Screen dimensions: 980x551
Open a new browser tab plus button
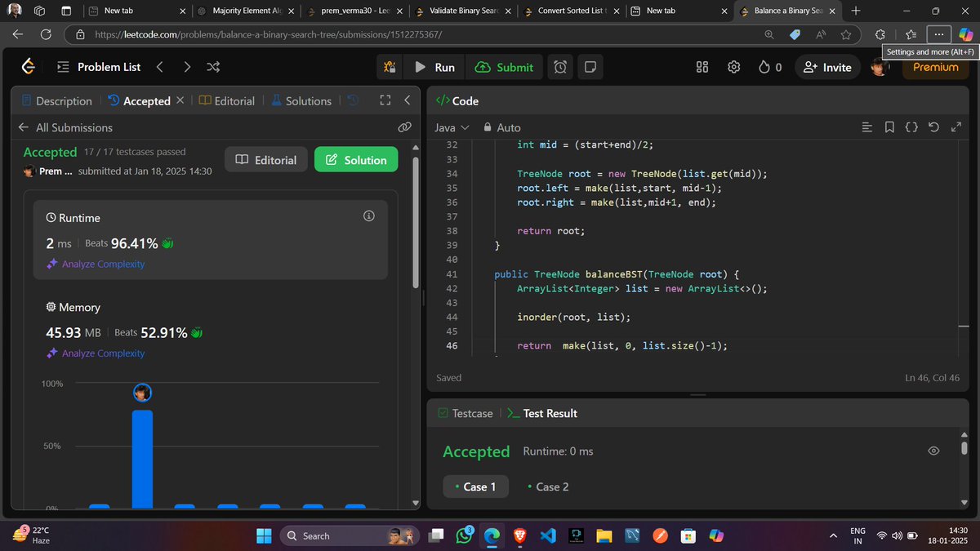pos(855,11)
